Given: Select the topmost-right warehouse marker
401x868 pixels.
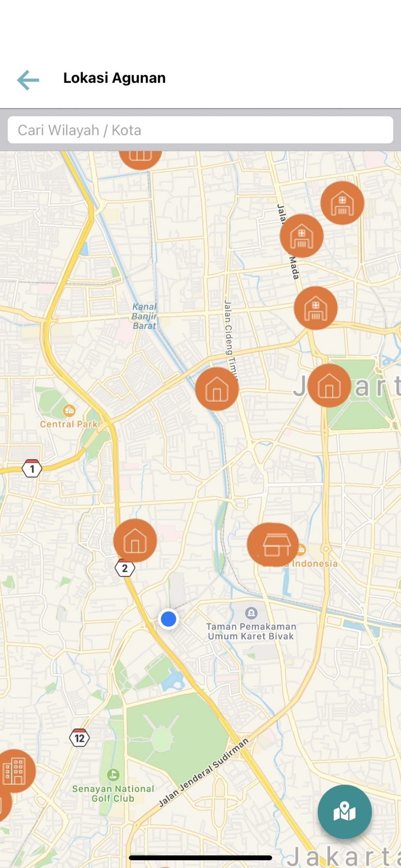Looking at the screenshot, I should pos(342,203).
